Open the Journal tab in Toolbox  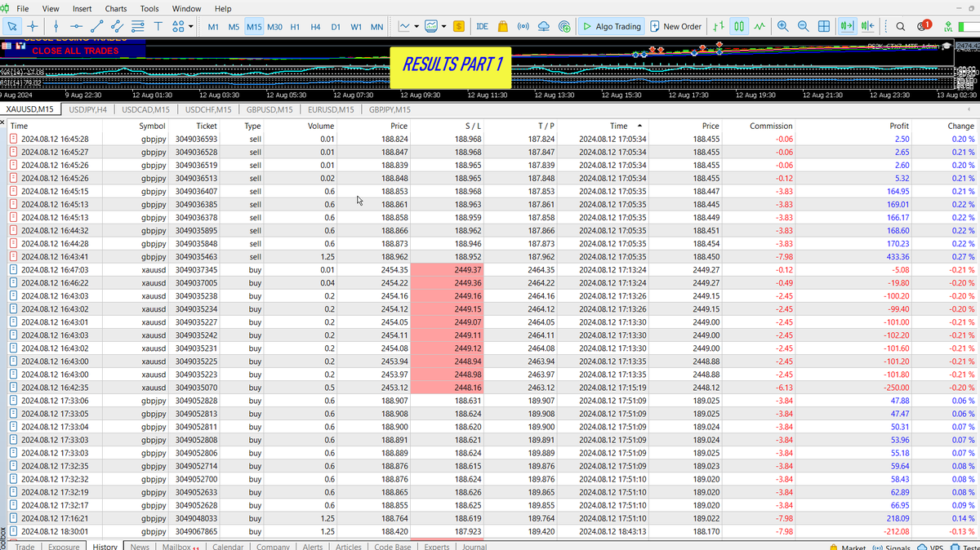tap(474, 546)
